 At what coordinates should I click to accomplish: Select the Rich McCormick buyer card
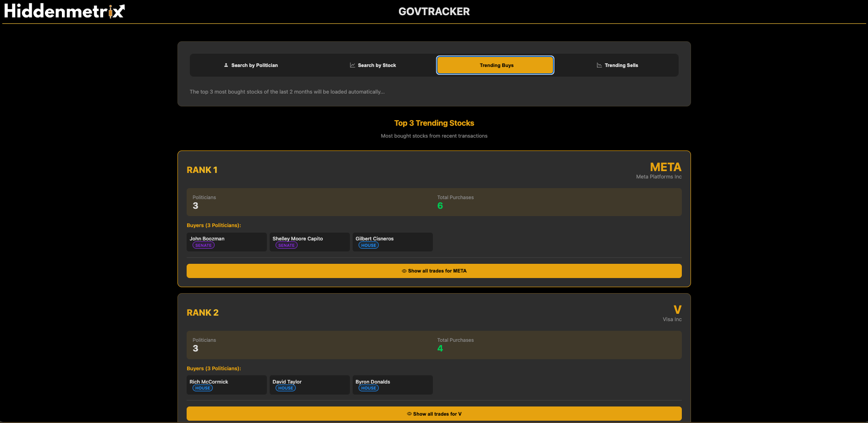tap(227, 384)
